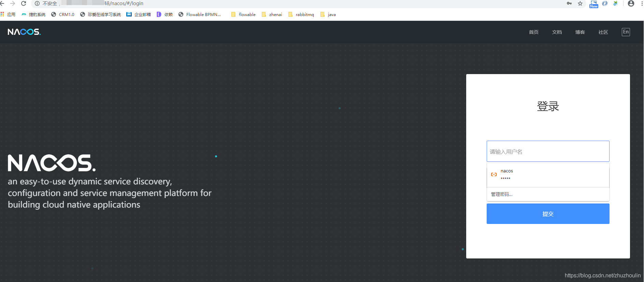Viewport: 644px width, 282px height.
Task: Click the orange credential icon beside nacos
Action: (x=494, y=174)
